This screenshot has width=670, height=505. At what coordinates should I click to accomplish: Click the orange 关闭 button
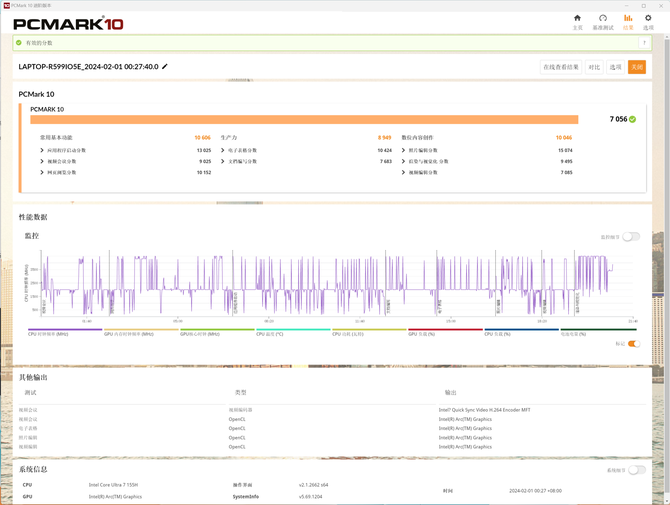[637, 67]
